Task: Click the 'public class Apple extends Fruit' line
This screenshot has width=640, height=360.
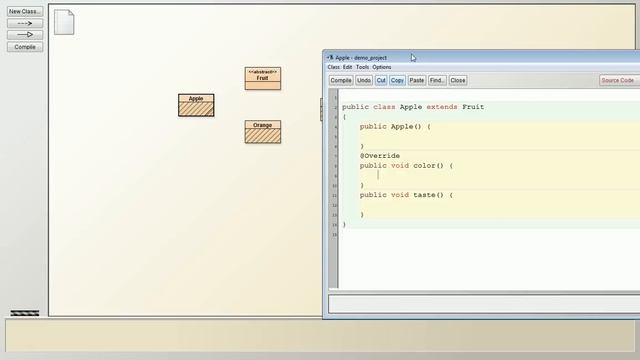Action: (x=413, y=107)
